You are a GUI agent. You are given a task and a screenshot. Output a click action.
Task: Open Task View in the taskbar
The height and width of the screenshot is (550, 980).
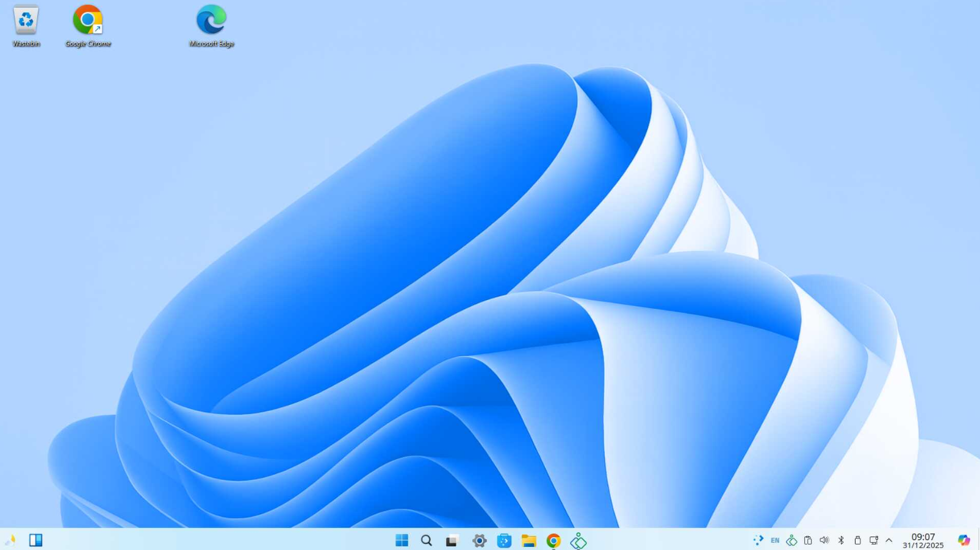click(x=452, y=540)
